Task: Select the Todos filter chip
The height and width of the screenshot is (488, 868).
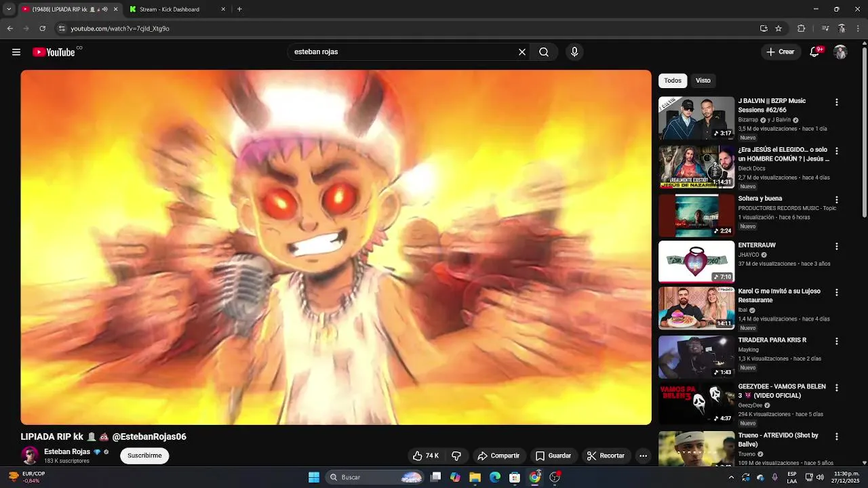Action: tap(673, 81)
